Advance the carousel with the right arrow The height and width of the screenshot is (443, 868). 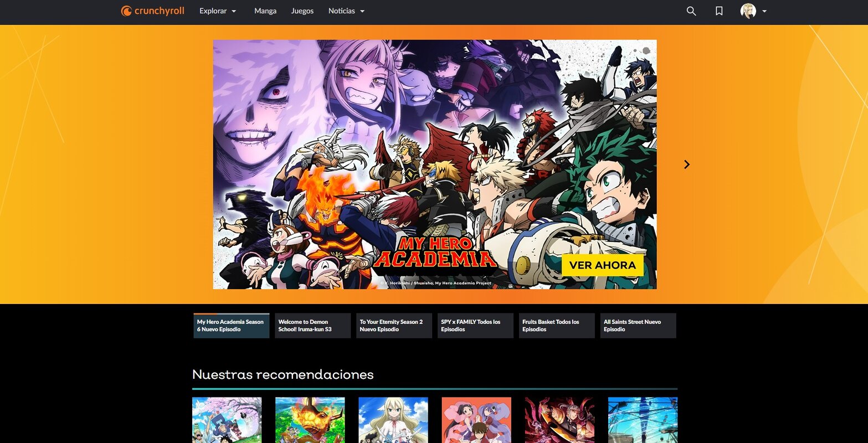pos(686,164)
